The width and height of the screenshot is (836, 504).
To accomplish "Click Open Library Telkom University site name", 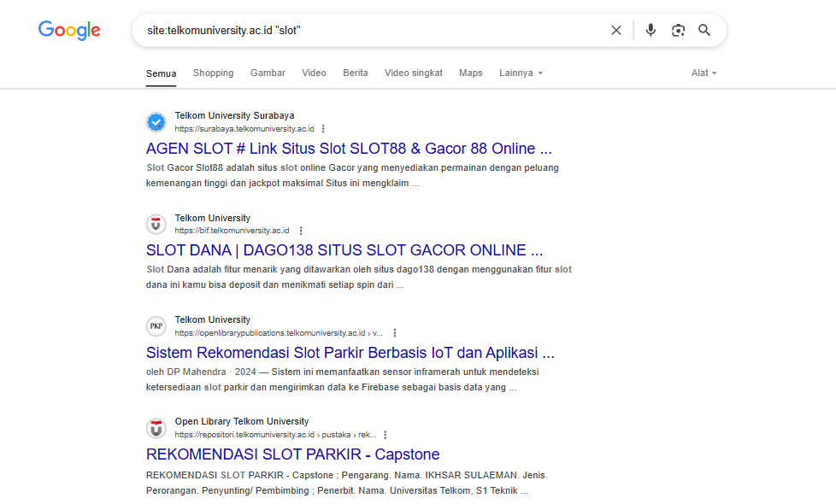I will [x=242, y=421].
